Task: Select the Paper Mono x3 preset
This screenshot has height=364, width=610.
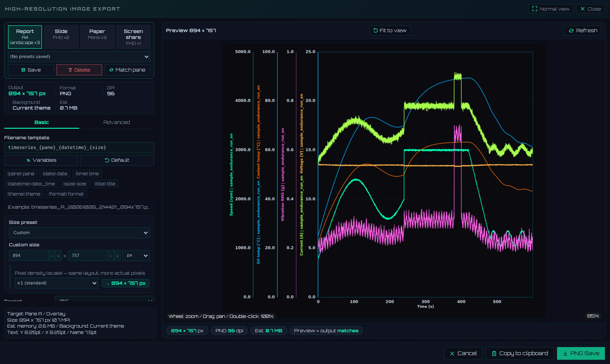Action: 97,37
